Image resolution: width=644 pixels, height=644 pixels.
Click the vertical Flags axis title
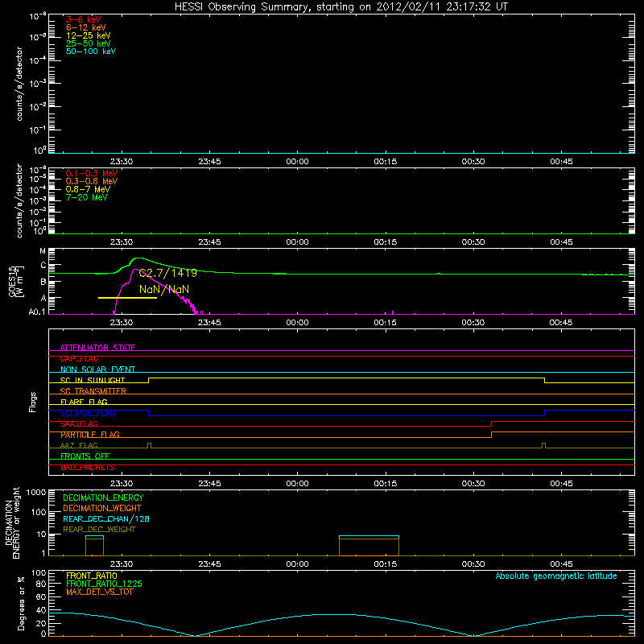(33, 402)
